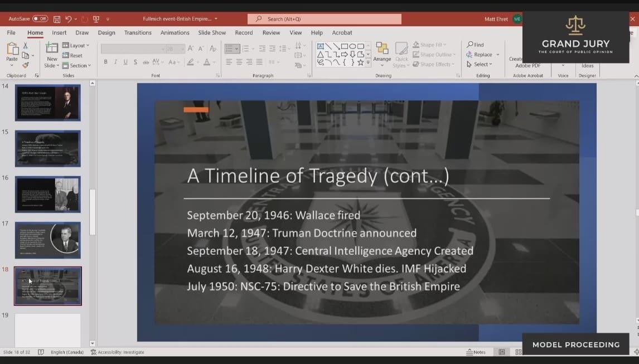639x364 pixels.
Task: Select the star shape in shapes gallery
Action: (x=361, y=62)
